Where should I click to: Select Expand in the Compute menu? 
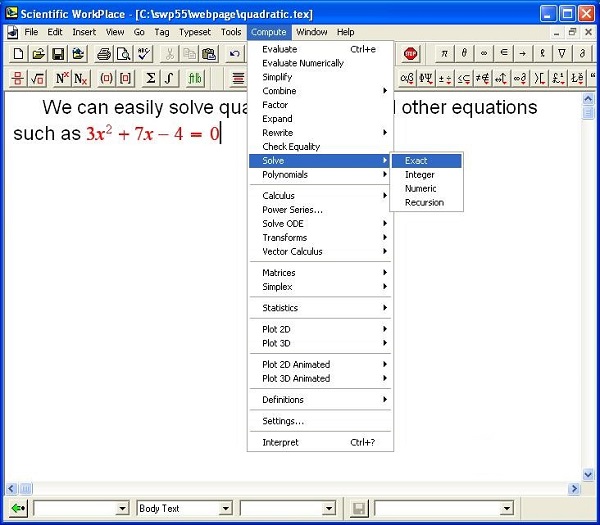[320, 119]
